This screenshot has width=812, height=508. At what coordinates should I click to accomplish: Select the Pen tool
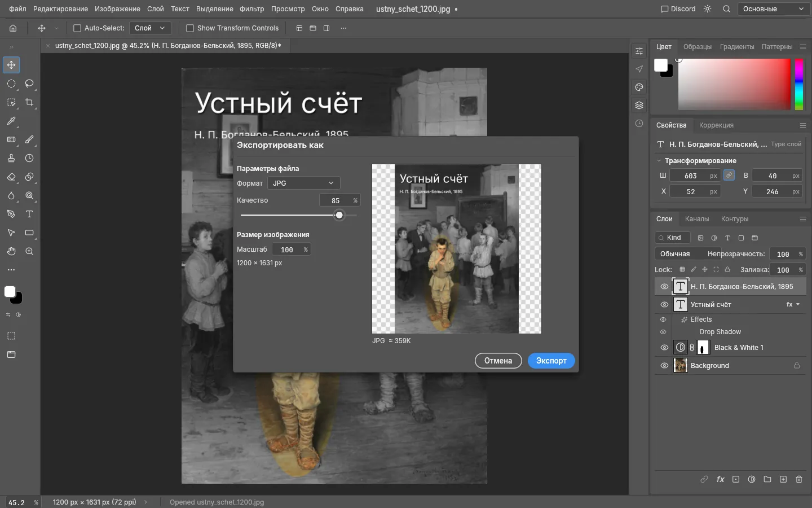11,214
